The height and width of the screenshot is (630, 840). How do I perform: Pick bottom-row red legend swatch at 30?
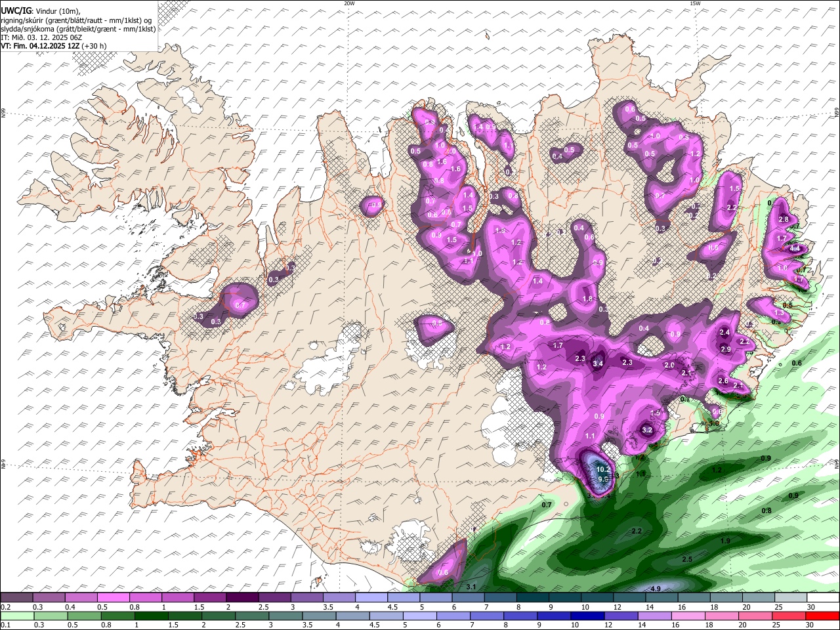point(822,616)
